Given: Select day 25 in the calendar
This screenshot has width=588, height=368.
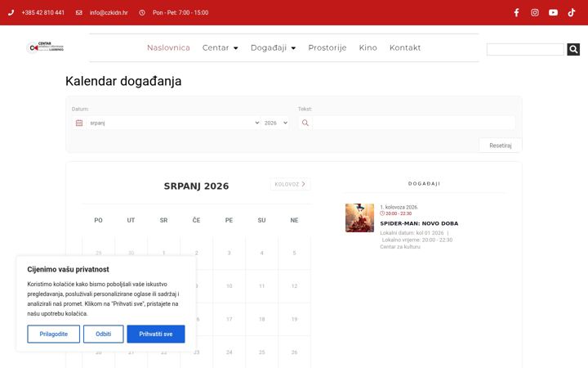Looking at the screenshot, I should click(x=262, y=352).
